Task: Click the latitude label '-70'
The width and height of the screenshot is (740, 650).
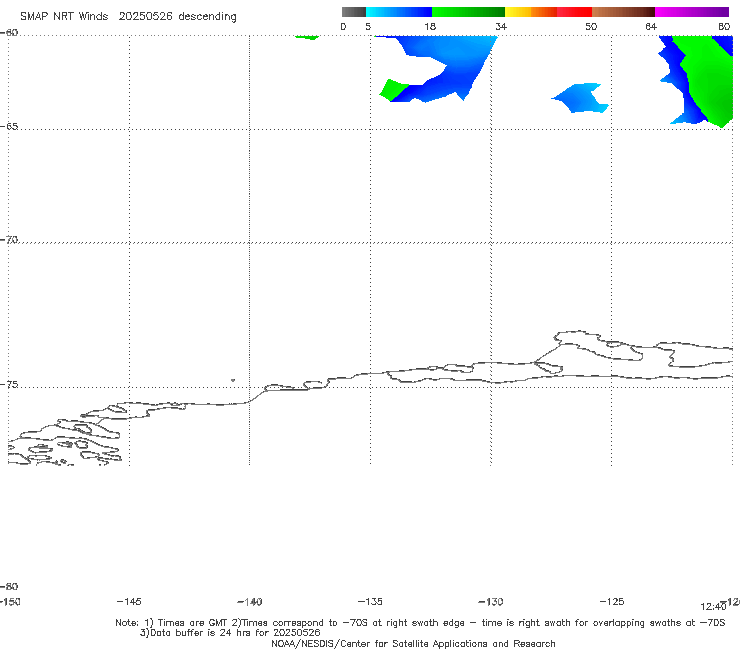Action: [x=9, y=239]
